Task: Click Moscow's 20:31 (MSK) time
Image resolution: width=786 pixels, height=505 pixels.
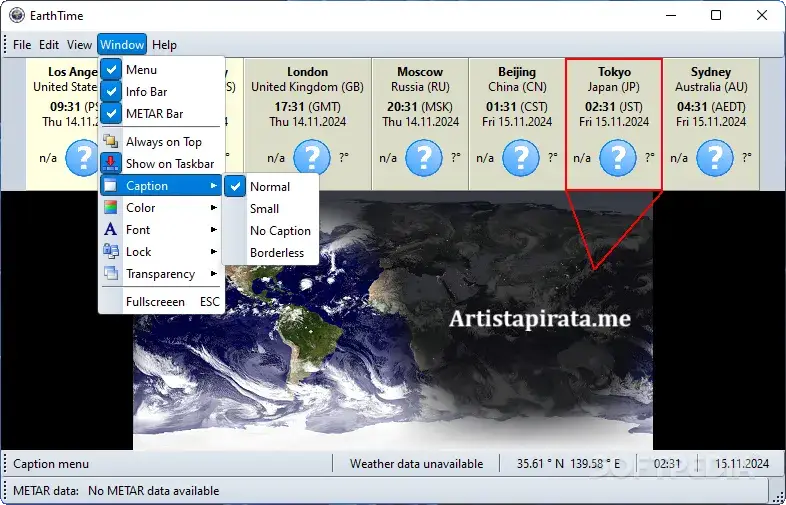Action: coord(420,107)
